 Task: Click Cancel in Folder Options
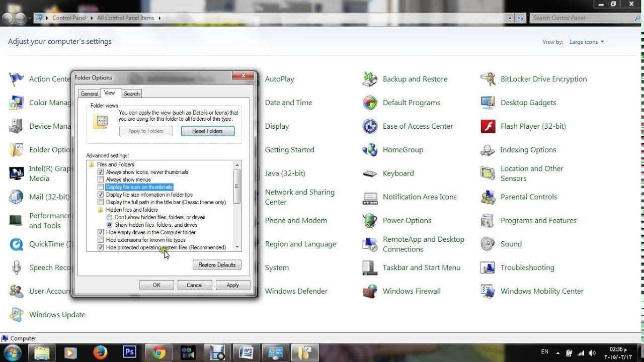click(195, 285)
